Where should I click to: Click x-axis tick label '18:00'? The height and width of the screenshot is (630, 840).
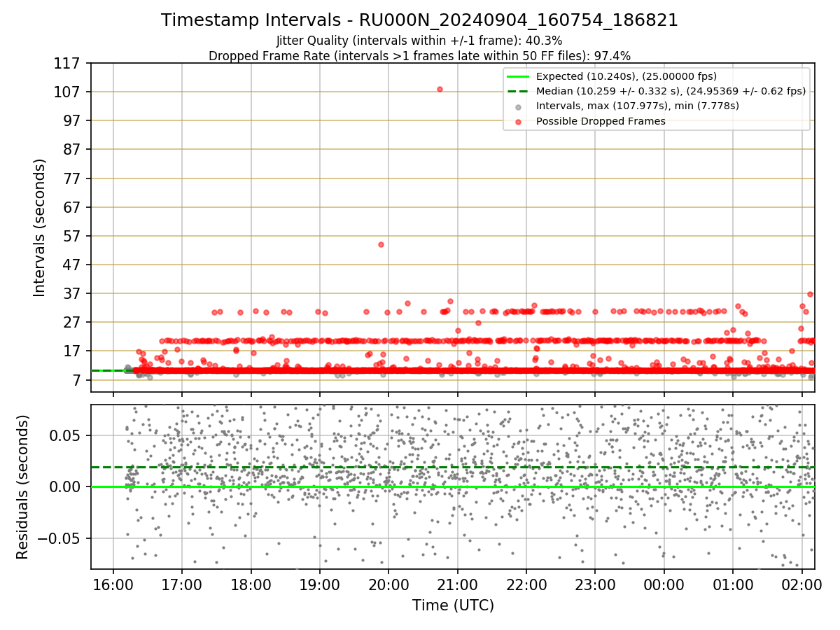tap(251, 584)
